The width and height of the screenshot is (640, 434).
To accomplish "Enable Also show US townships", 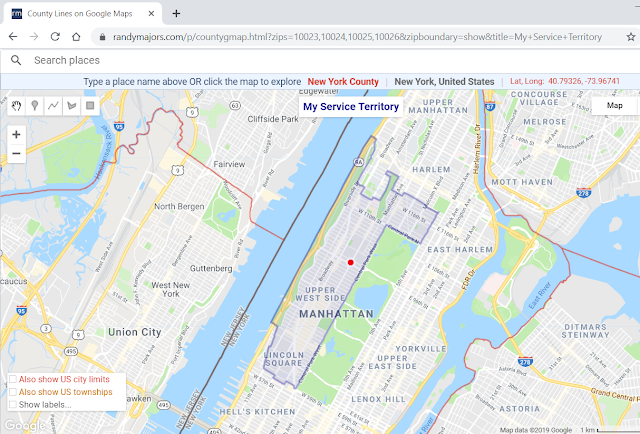I will click(13, 392).
